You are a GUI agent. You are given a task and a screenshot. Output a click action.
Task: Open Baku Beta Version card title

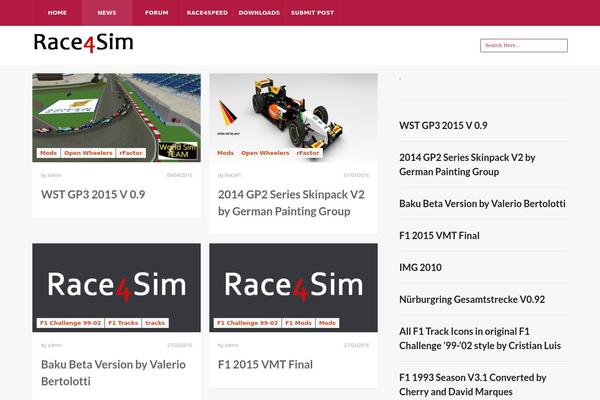pos(113,373)
